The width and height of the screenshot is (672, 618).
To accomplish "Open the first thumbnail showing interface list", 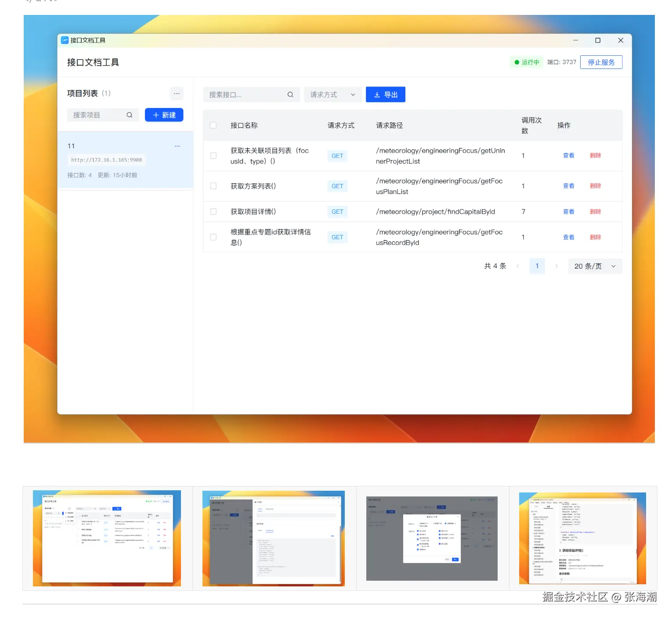I will tap(107, 538).
